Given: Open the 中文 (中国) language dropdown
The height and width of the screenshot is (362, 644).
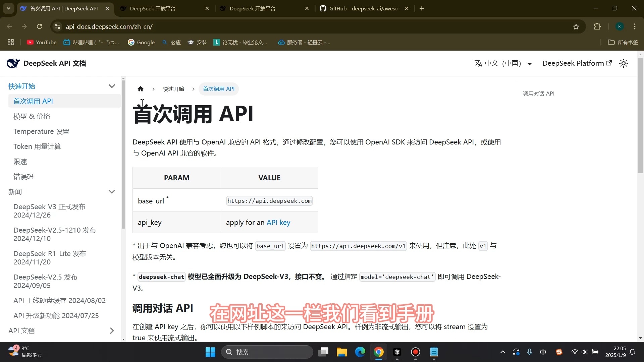Looking at the screenshot, I should (x=503, y=63).
